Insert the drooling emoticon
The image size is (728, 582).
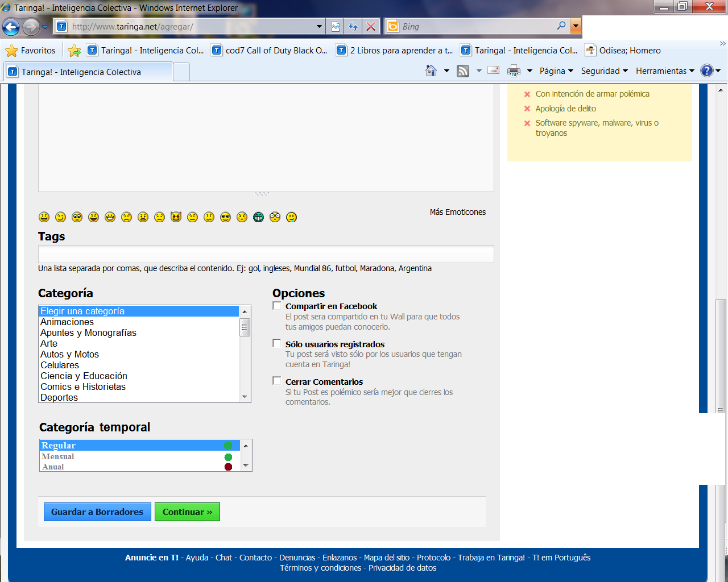291,217
